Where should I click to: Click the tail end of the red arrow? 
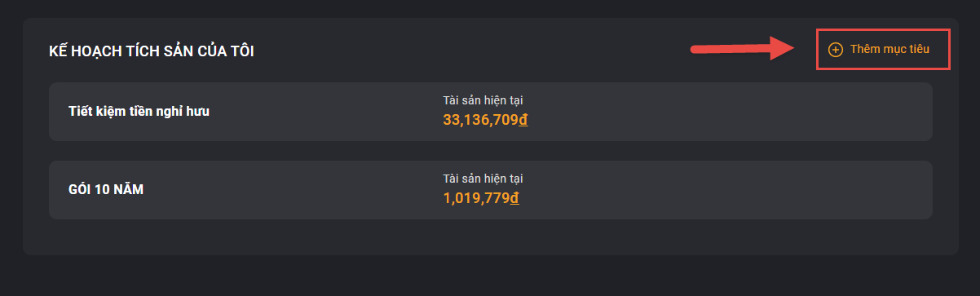pos(696,51)
